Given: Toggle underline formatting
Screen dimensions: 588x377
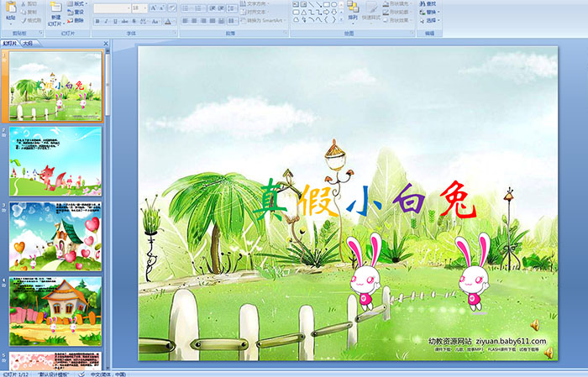Looking at the screenshot, I should point(116,21).
